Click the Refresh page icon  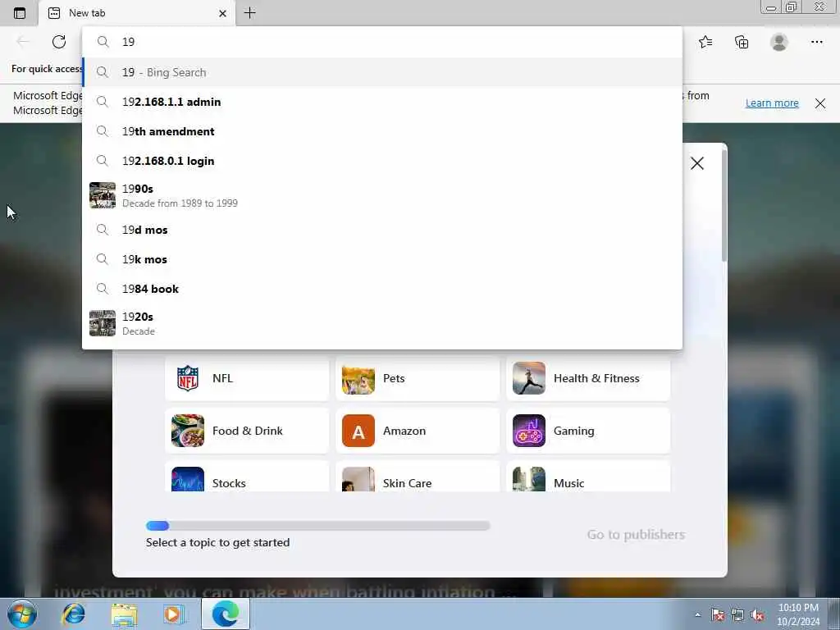pos(59,42)
